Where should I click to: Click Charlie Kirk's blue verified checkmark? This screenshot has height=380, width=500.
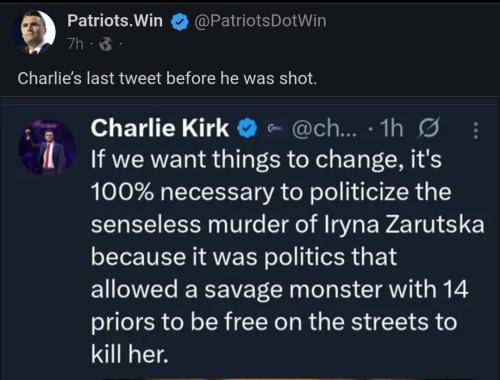tap(247, 129)
